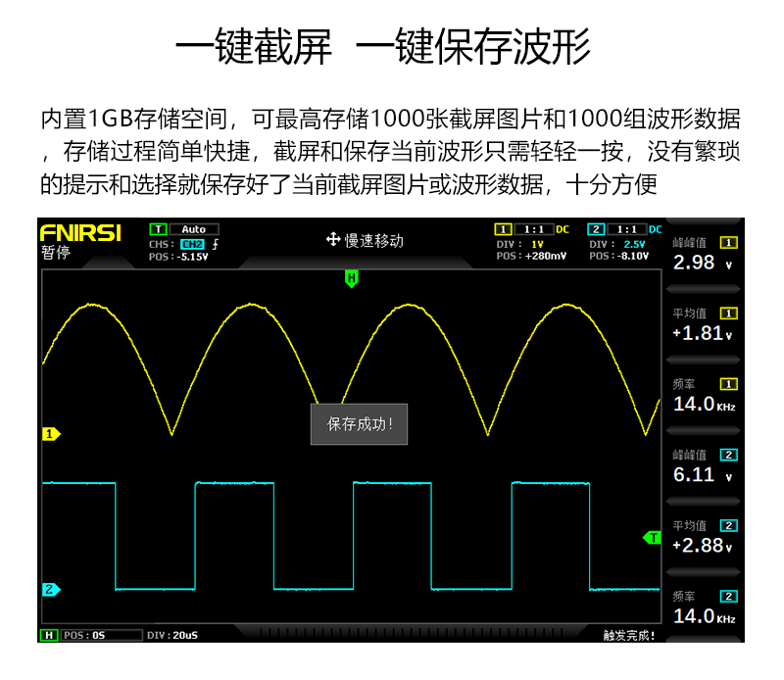
Task: Click the move cross-arrow icon
Action: tap(333, 239)
